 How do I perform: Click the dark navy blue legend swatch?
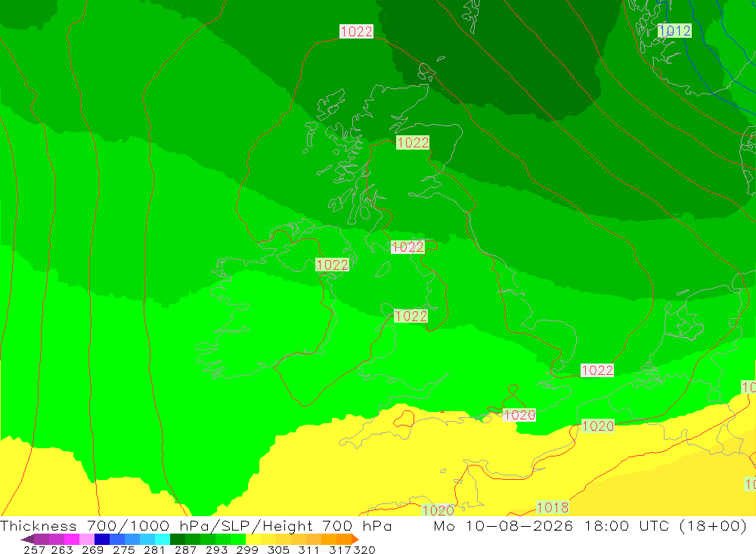(102, 539)
